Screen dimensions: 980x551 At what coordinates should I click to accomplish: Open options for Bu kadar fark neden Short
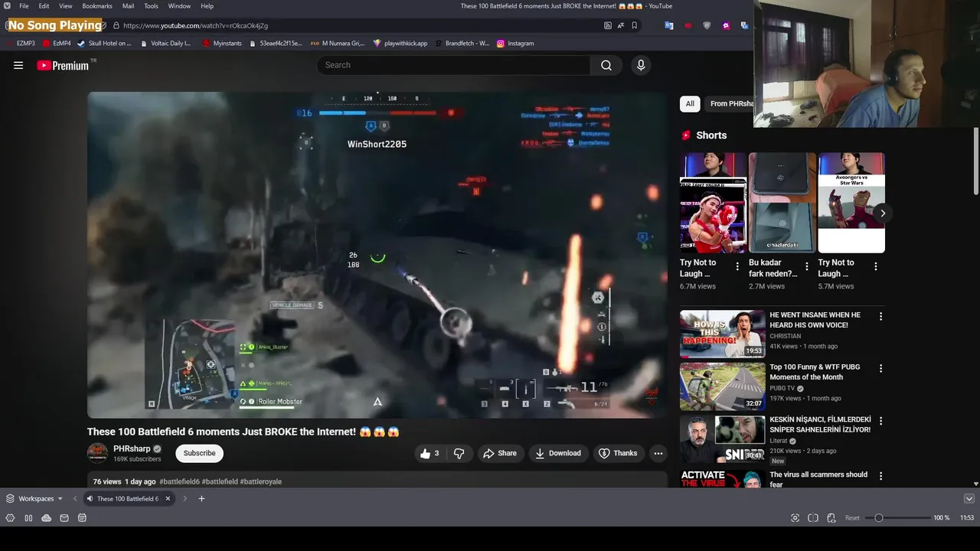click(x=806, y=267)
